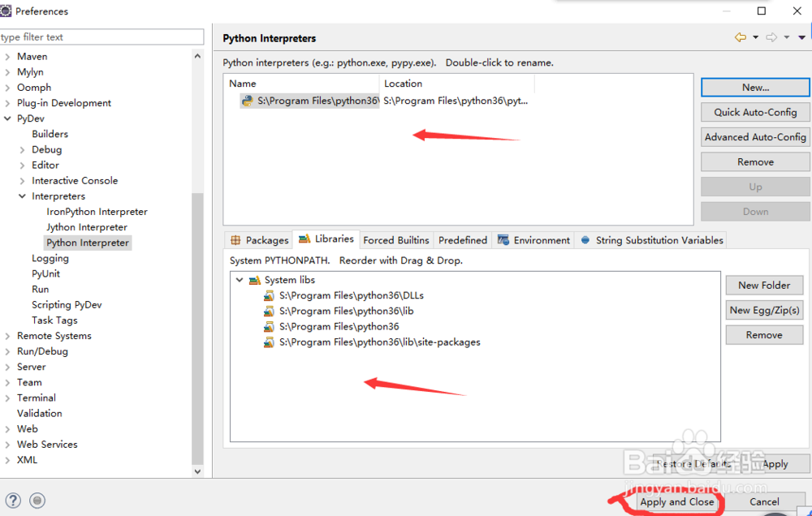Viewport: 812px width, 516px height.
Task: Click the Help question mark icon
Action: click(13, 501)
